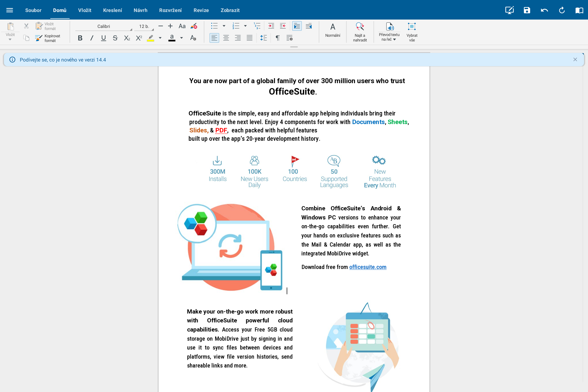Toggle superscript formatting
This screenshot has height=392, width=588.
tap(139, 38)
